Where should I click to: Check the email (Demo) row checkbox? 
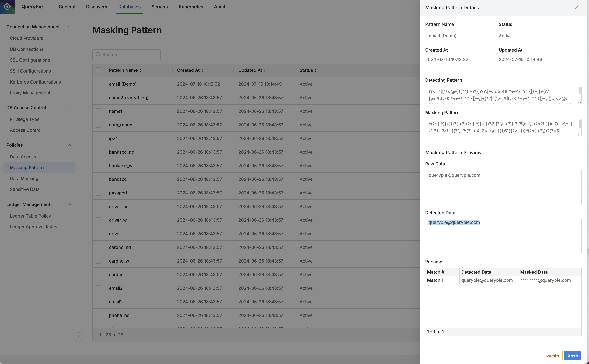(99, 84)
